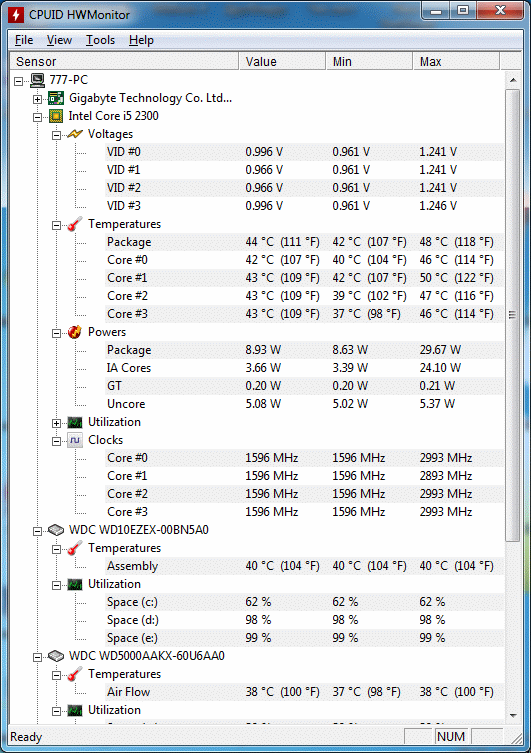Collapse the Powers section

pyautogui.click(x=57, y=333)
